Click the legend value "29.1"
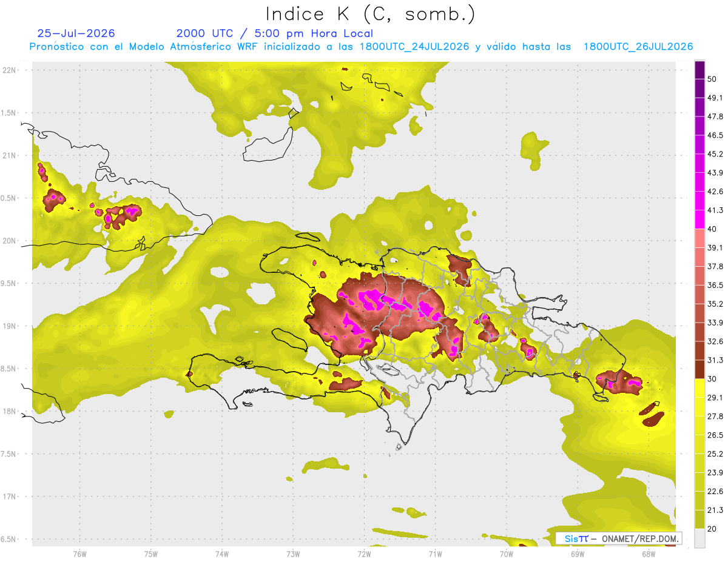 point(715,398)
